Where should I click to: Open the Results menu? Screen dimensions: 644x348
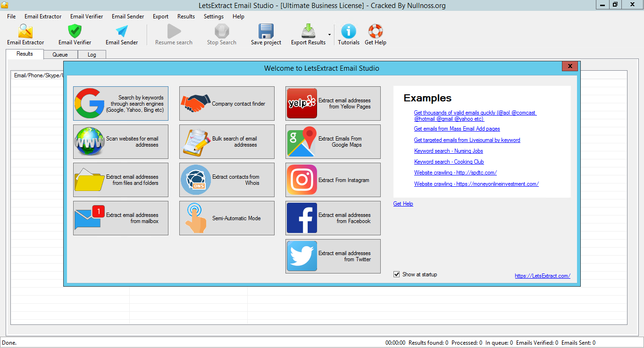pos(186,17)
